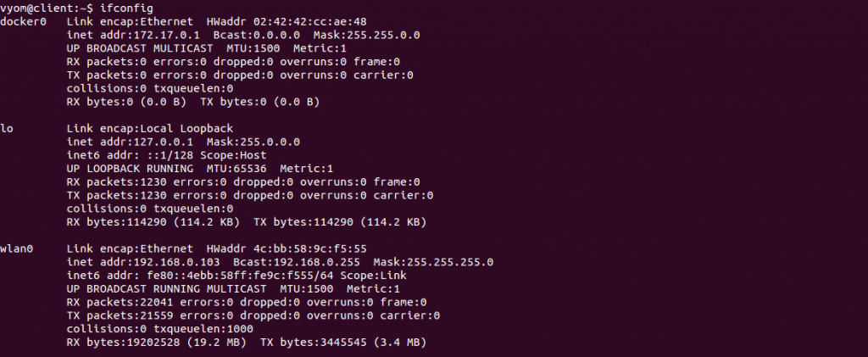
Task: Click docker0 Mask:255.255.0.0
Action: pos(366,35)
